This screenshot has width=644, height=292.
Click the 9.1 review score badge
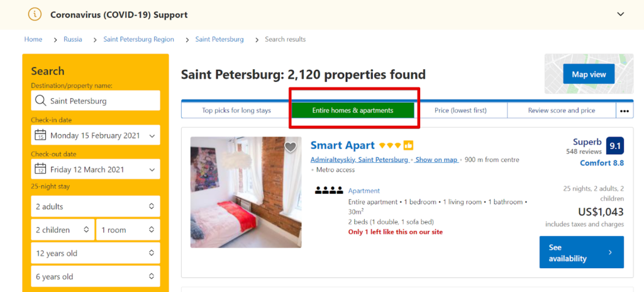pyautogui.click(x=615, y=147)
